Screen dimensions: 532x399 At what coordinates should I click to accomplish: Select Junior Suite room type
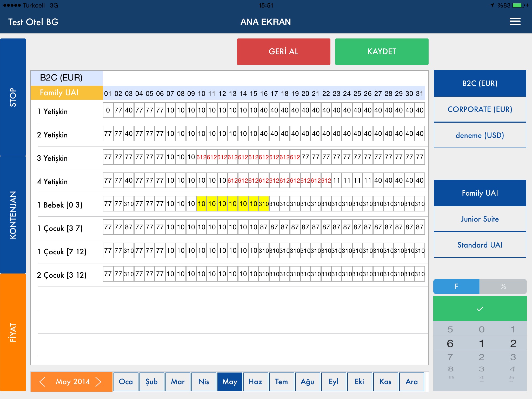coord(480,219)
